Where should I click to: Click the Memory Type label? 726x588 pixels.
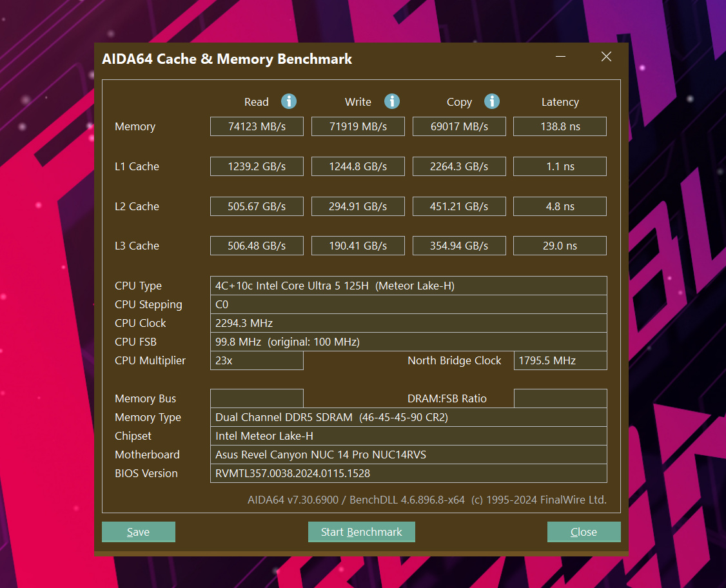(x=148, y=418)
